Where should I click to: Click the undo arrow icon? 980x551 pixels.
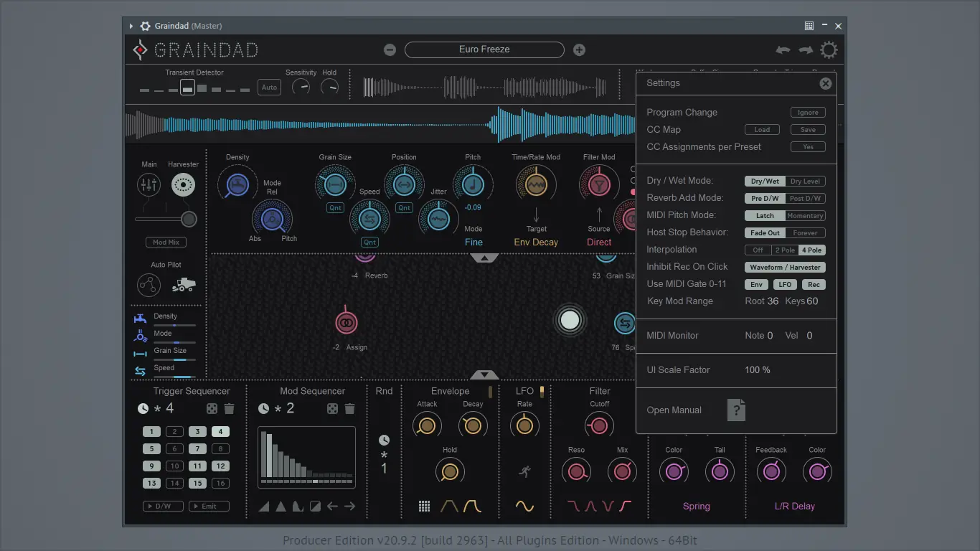(x=783, y=50)
